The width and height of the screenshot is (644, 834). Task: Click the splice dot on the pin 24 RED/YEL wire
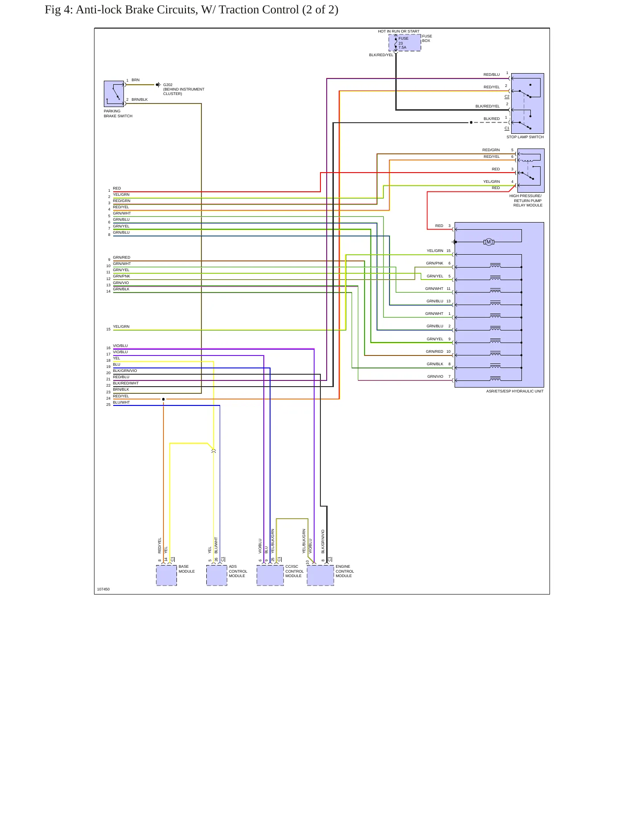click(163, 399)
